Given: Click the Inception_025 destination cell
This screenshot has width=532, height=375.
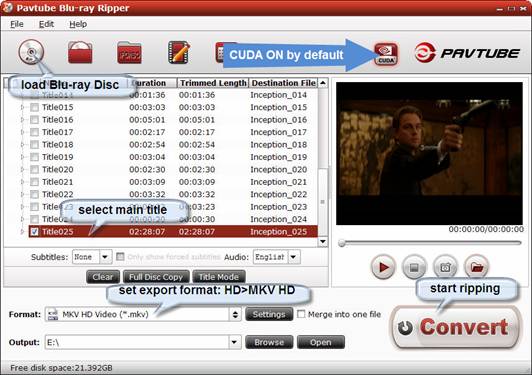Looking at the screenshot, I should [279, 231].
